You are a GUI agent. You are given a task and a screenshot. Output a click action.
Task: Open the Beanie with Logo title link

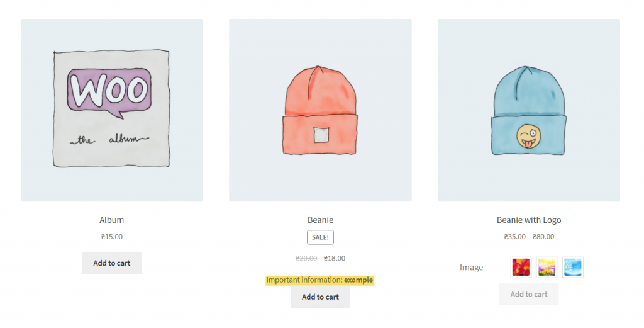tap(528, 220)
